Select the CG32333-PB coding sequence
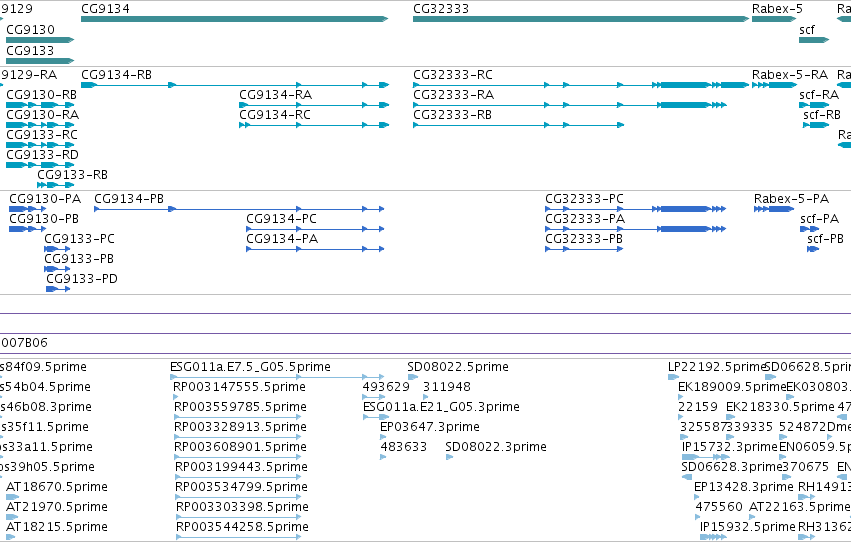The width and height of the screenshot is (851, 542). pyautogui.click(x=585, y=249)
